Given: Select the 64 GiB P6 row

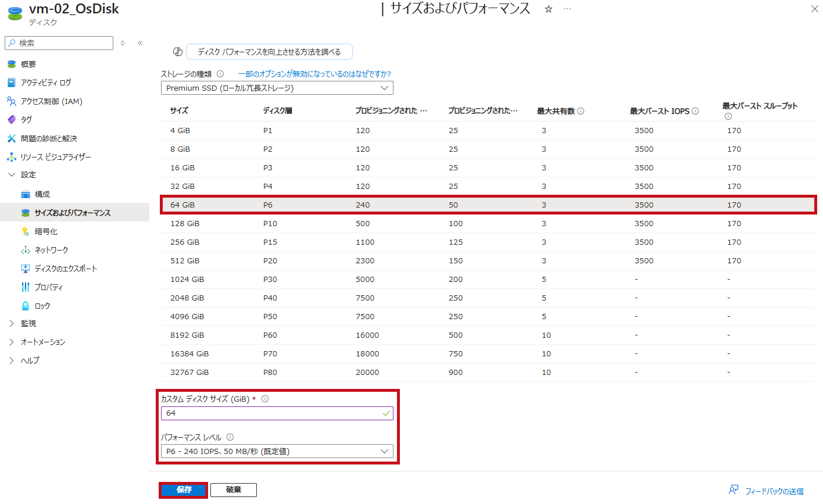Looking at the screenshot, I should (488, 205).
